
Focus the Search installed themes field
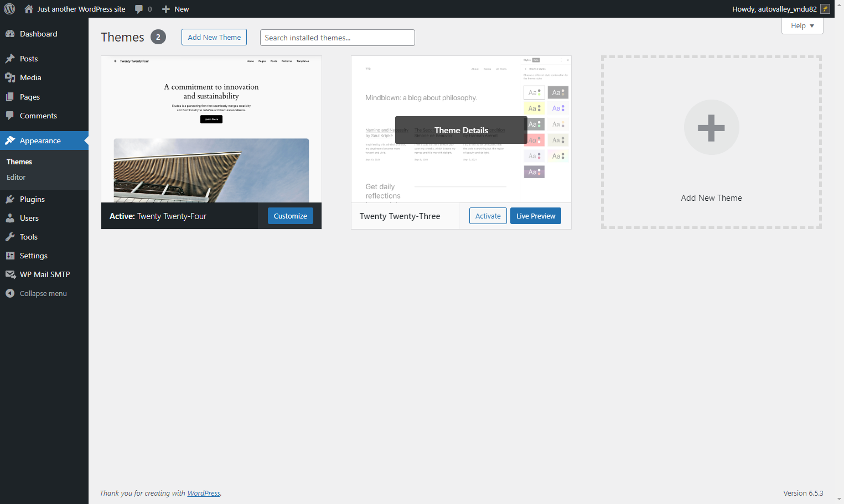tap(338, 38)
